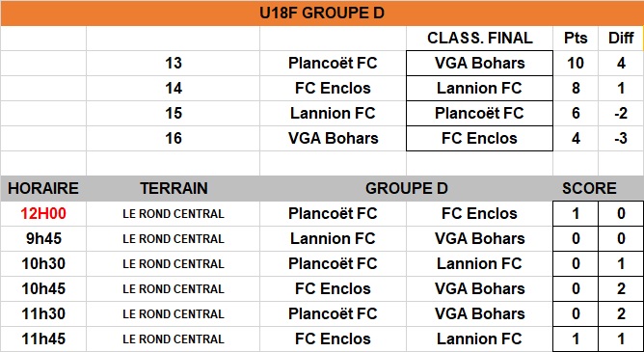Select the -3 goal difference cell

pos(621,139)
